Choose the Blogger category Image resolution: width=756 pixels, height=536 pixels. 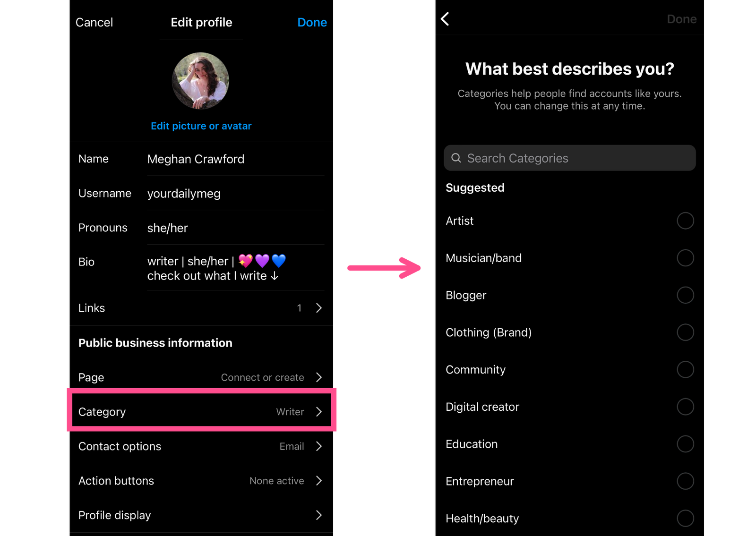tap(685, 295)
